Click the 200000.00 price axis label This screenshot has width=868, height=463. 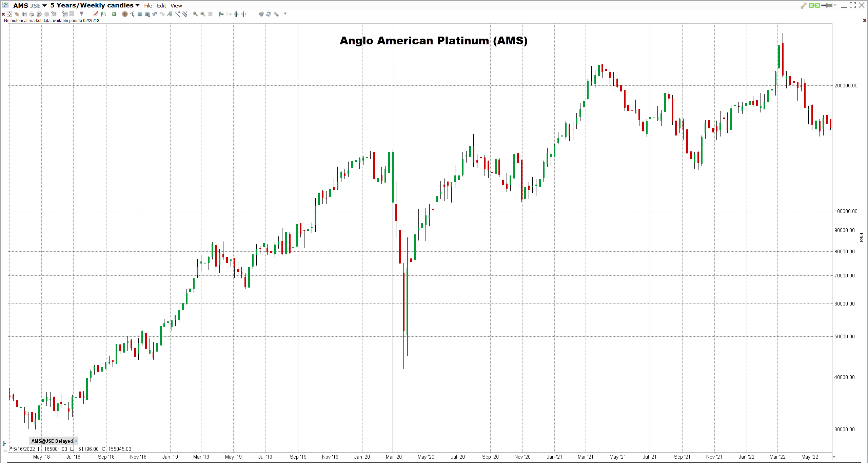click(846, 85)
